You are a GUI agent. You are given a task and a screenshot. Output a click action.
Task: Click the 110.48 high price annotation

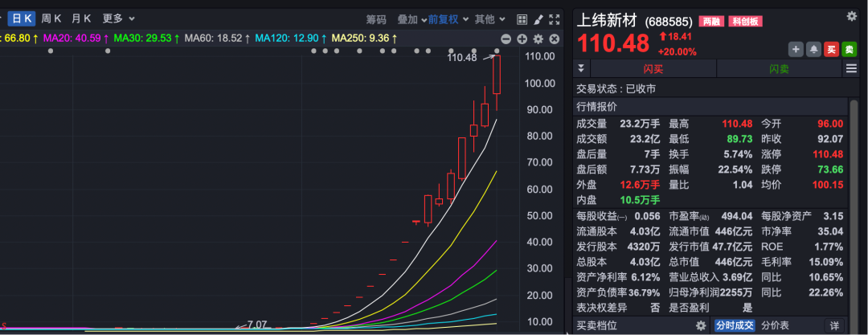point(461,57)
